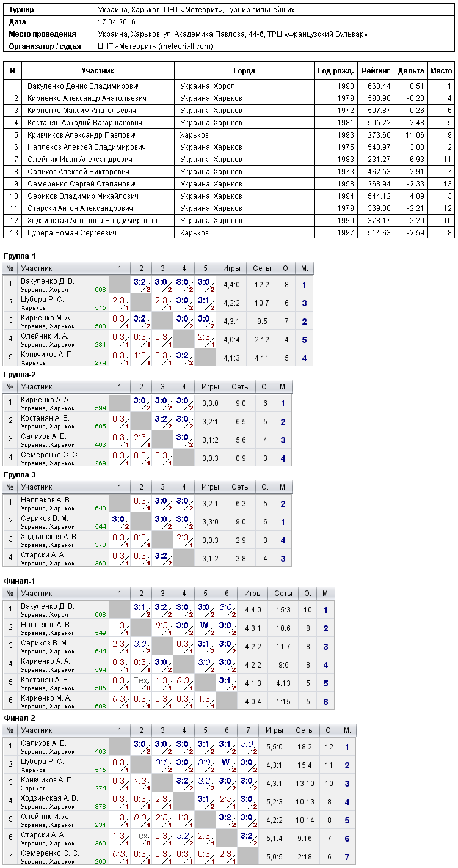Image resolution: width=458 pixels, height=868 pixels.
Task: Select Кириенко А. А. in Группа-2 table
Action: 45,399
